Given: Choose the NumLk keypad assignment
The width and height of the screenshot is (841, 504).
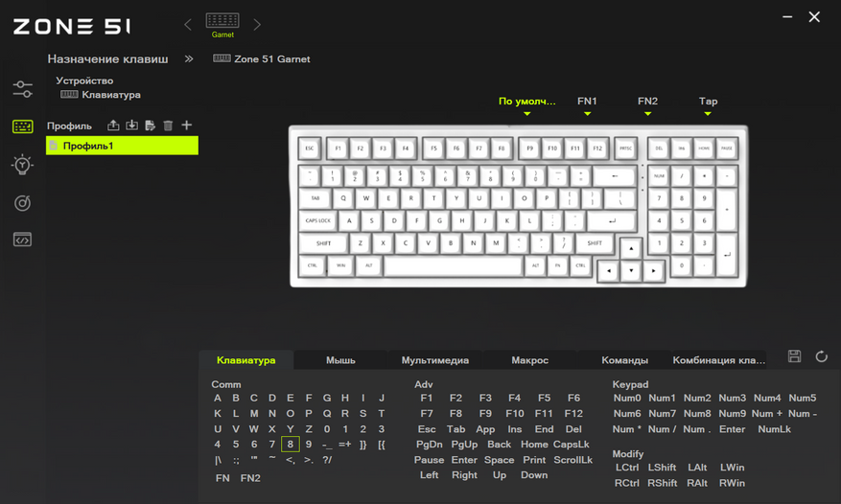Looking at the screenshot, I should tap(775, 429).
